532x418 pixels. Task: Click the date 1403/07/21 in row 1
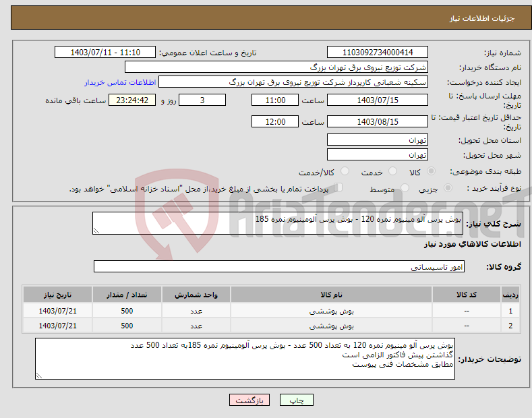click(x=58, y=311)
